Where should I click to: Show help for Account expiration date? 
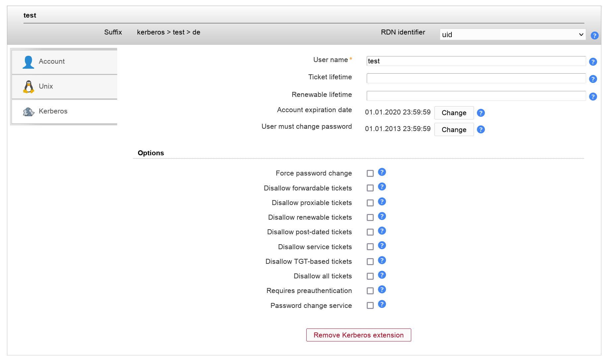coord(481,113)
